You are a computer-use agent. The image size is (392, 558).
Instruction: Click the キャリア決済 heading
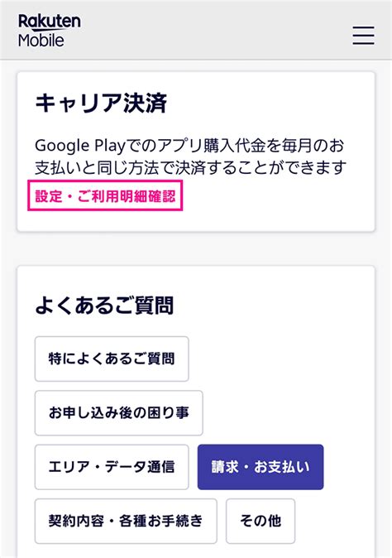coord(101,103)
